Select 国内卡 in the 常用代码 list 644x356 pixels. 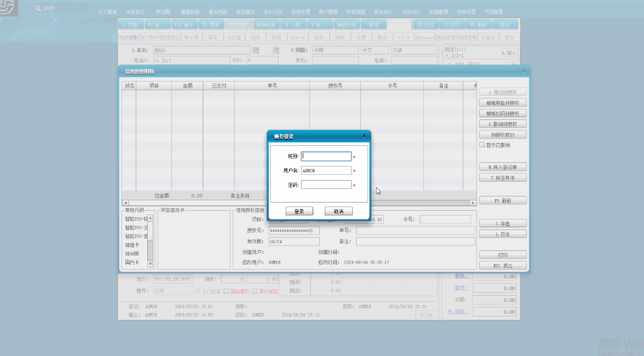(132, 262)
